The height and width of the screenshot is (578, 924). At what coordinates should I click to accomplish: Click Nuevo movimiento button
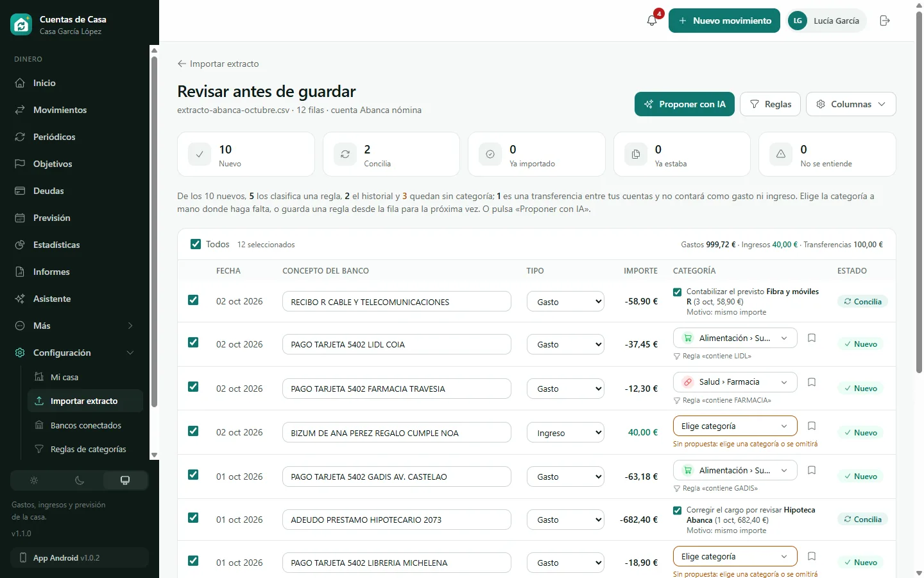click(x=724, y=21)
